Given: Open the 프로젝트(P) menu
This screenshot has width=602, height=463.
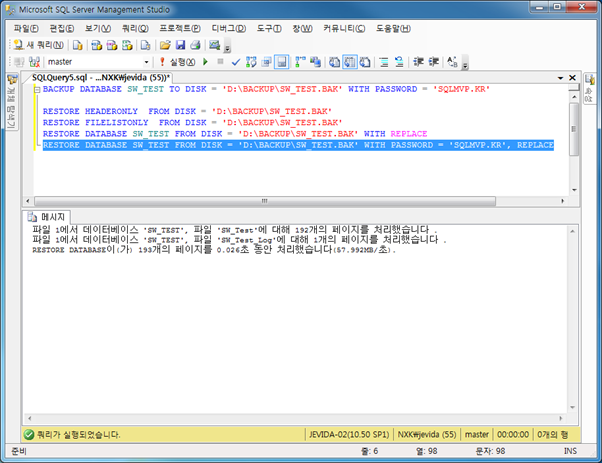Looking at the screenshot, I should tap(180, 28).
